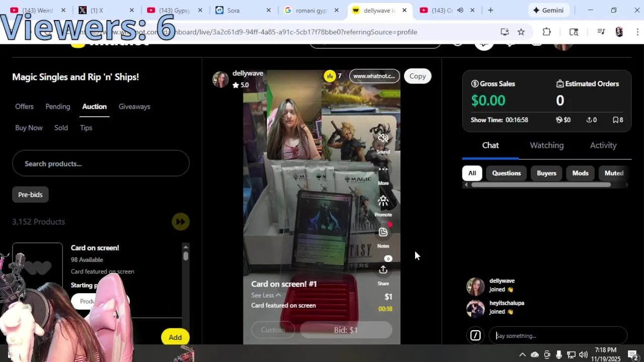Click install app icon in address bar
Image resolution: width=644 pixels, height=362 pixels.
(x=505, y=32)
